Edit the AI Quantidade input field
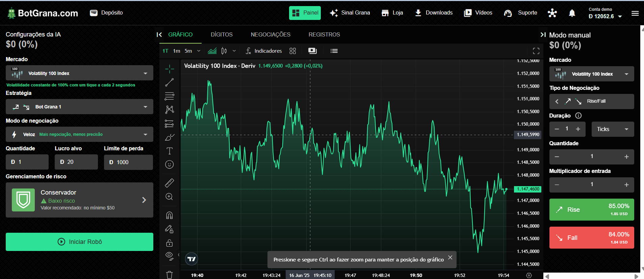This screenshot has width=644, height=279. click(x=27, y=162)
